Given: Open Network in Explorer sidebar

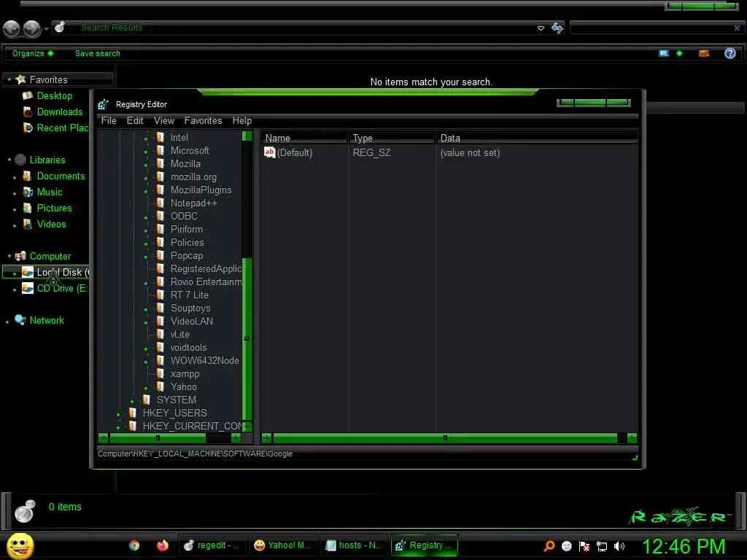Looking at the screenshot, I should (47, 321).
